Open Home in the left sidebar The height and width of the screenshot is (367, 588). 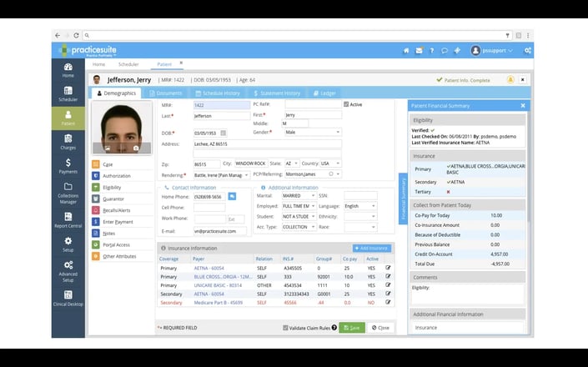tap(68, 70)
